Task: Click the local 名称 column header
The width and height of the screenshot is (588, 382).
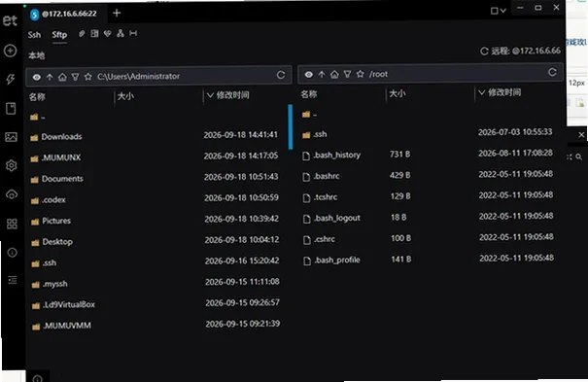Action: coord(37,97)
